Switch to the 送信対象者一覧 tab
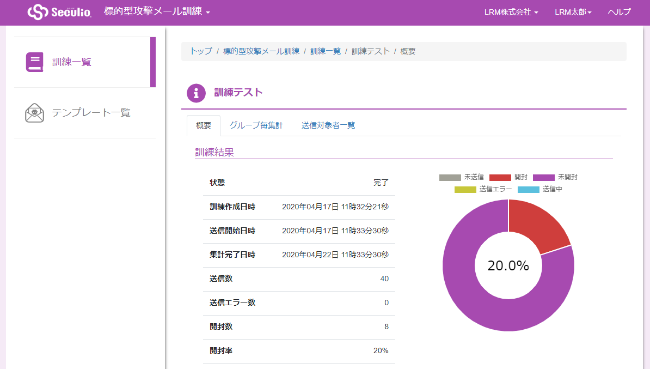 [328, 125]
